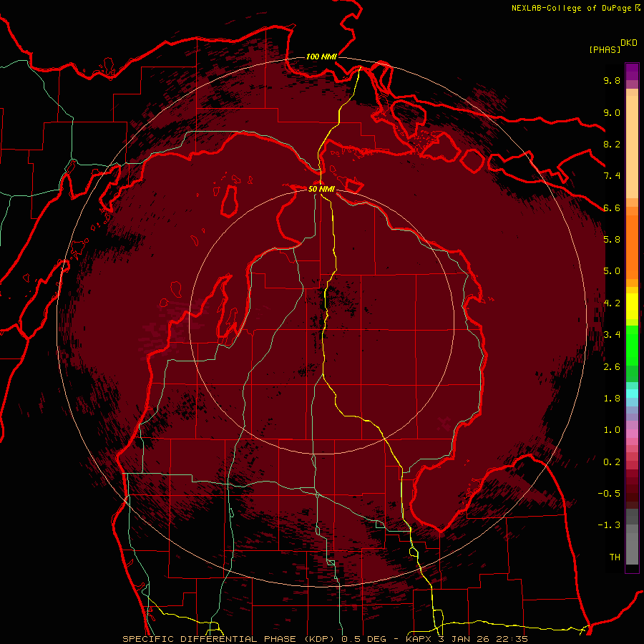
Task: Select the 5.0 scale value
Action: [612, 271]
